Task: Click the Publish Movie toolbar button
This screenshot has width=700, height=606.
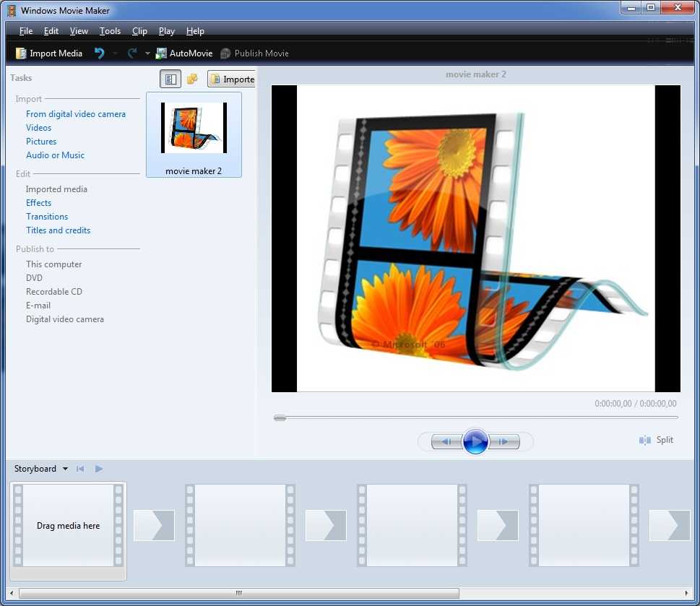Action: click(255, 53)
